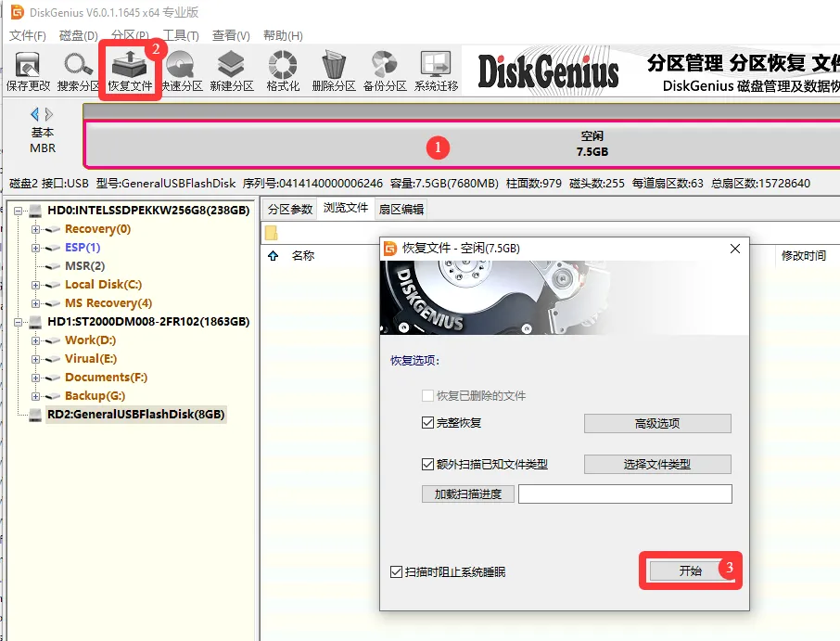Click the yellow folder icon in path bar
The width and height of the screenshot is (840, 641).
click(271, 233)
